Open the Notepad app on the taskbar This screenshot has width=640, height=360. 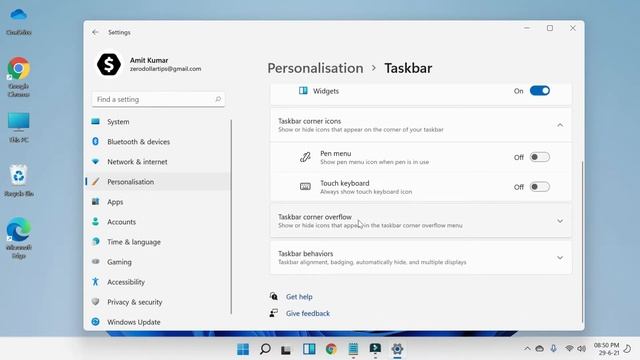353,349
